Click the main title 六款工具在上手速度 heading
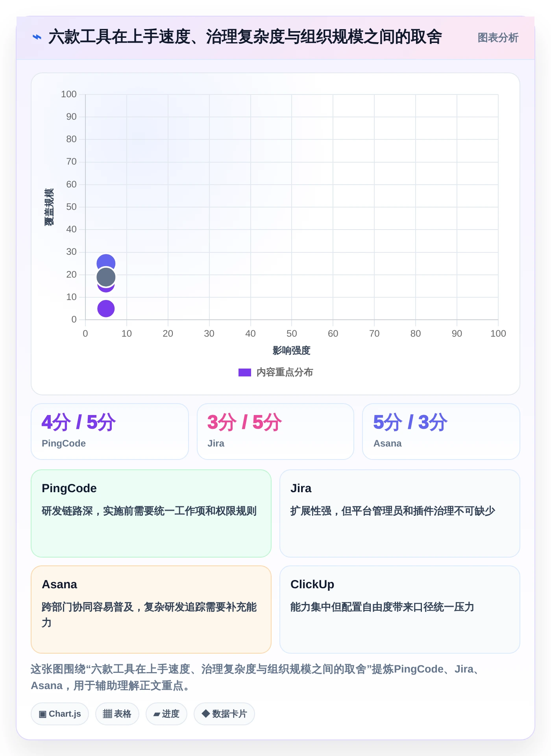Screen dimensions: 551x756 click(x=245, y=37)
